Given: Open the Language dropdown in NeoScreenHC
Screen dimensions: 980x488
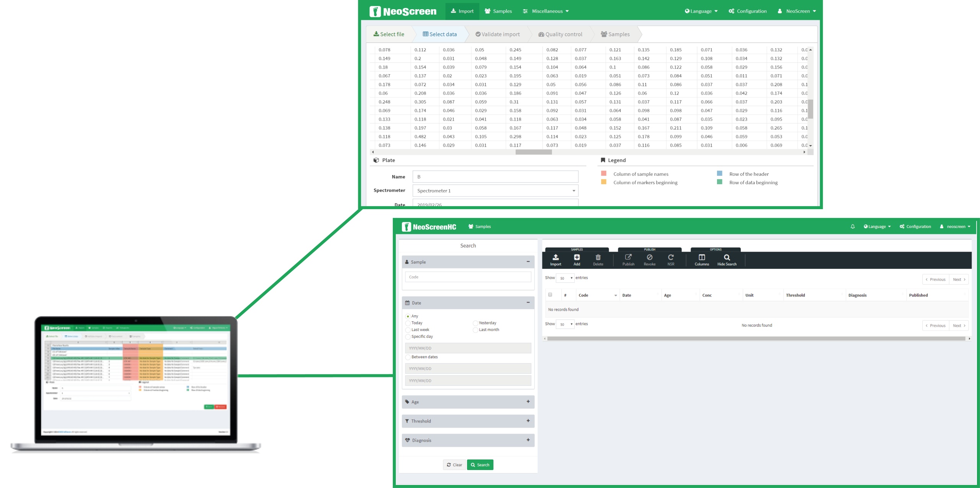Looking at the screenshot, I should [877, 226].
